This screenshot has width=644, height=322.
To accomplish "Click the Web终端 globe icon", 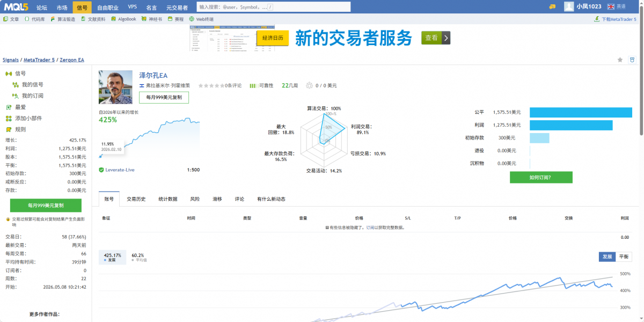I will point(192,19).
